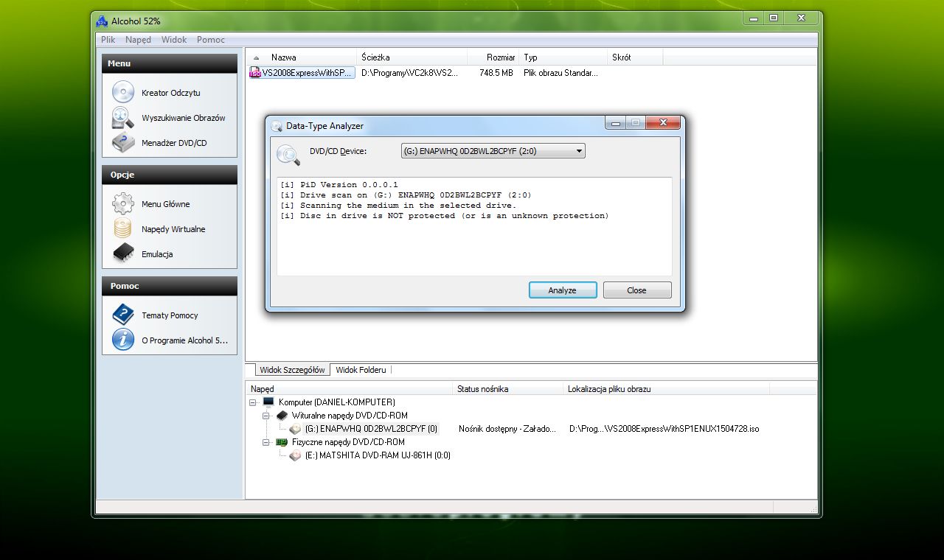Collapse the Wirtualne napędy DVD/CD-ROM node
Screen dimensions: 944x560
tap(266, 416)
